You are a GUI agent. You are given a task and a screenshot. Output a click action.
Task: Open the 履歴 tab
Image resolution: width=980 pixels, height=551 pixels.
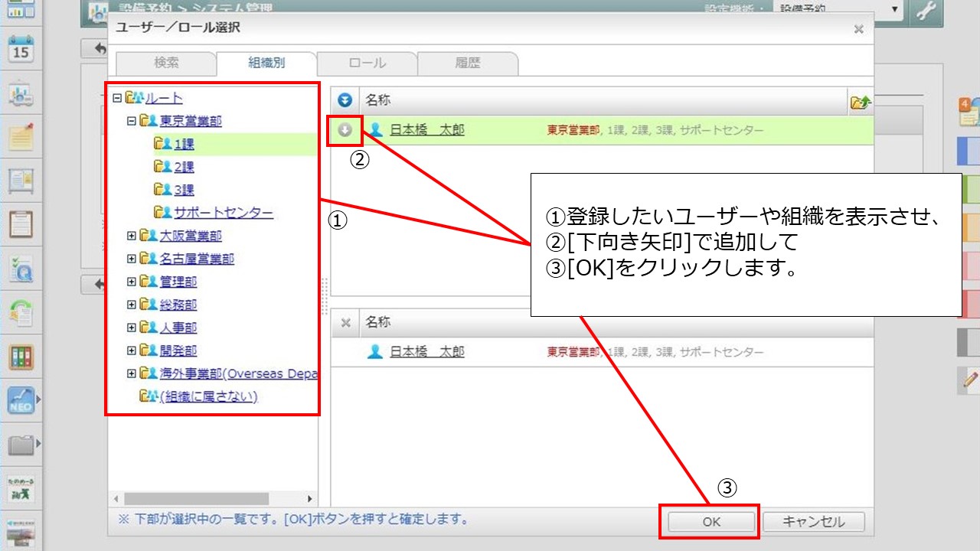point(468,64)
